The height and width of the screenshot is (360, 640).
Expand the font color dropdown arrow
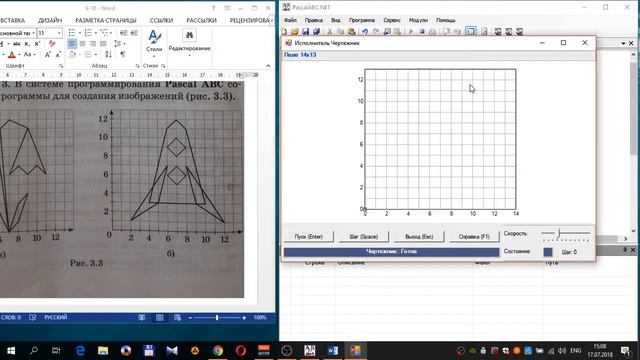[x=19, y=54]
